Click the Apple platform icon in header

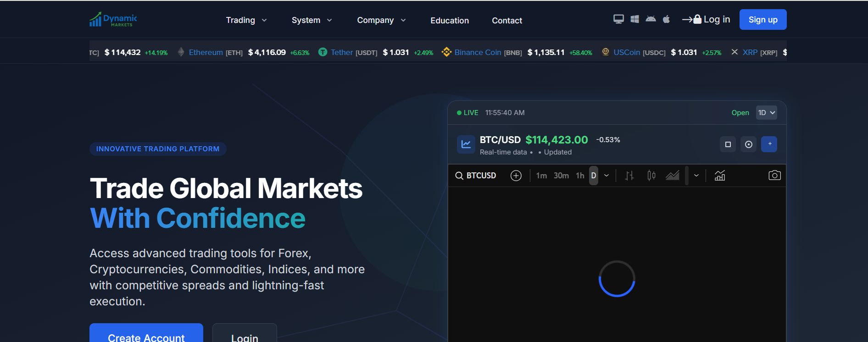666,19
